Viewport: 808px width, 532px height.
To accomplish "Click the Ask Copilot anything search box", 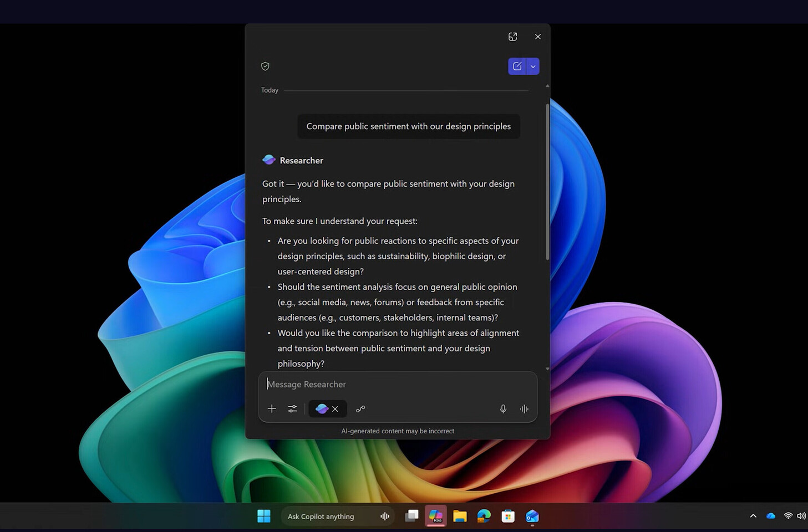I will coord(327,516).
